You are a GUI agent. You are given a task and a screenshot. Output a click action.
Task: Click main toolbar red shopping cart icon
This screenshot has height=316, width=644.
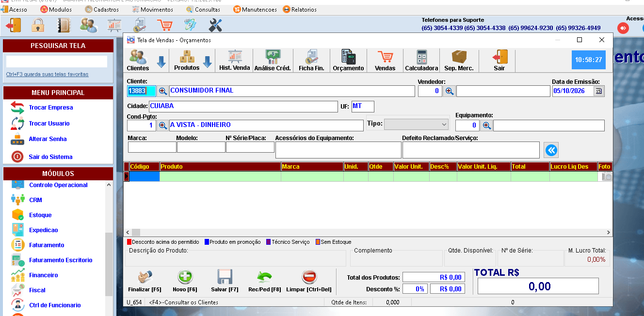[x=165, y=25]
